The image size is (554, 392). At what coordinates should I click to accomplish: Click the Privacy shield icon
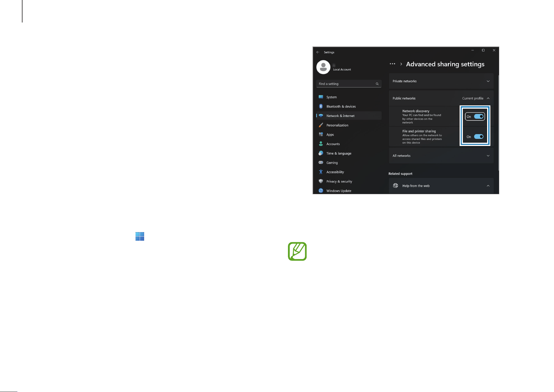tap(321, 181)
